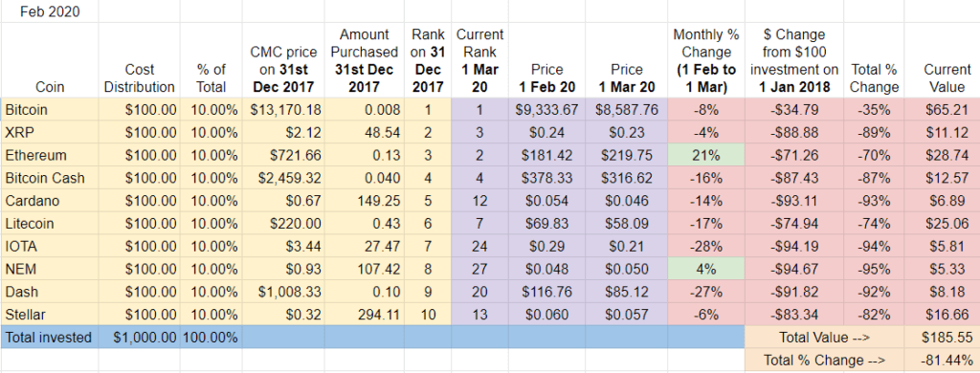The height and width of the screenshot is (373, 980).
Task: Select the Current Value column header
Action: pyautogui.click(x=942, y=60)
